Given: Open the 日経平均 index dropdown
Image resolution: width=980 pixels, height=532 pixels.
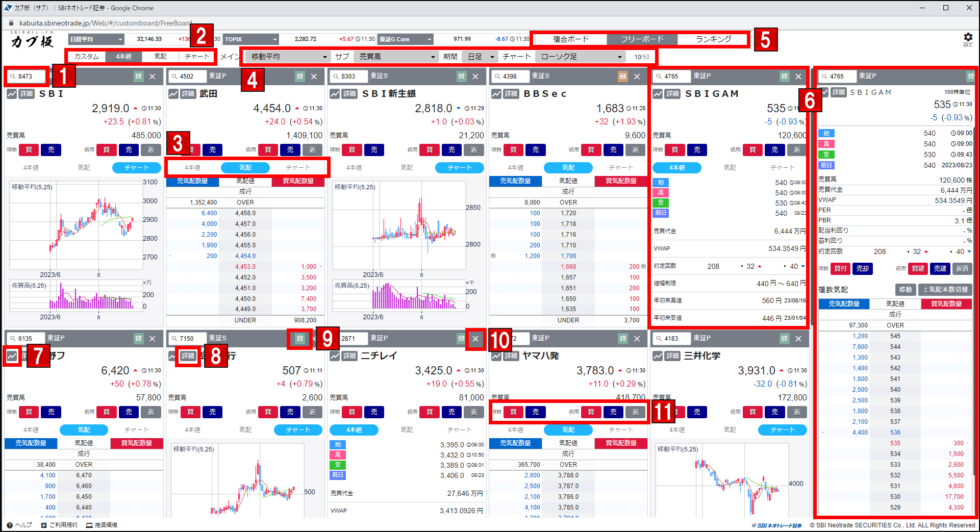Looking at the screenshot, I should 96,39.
